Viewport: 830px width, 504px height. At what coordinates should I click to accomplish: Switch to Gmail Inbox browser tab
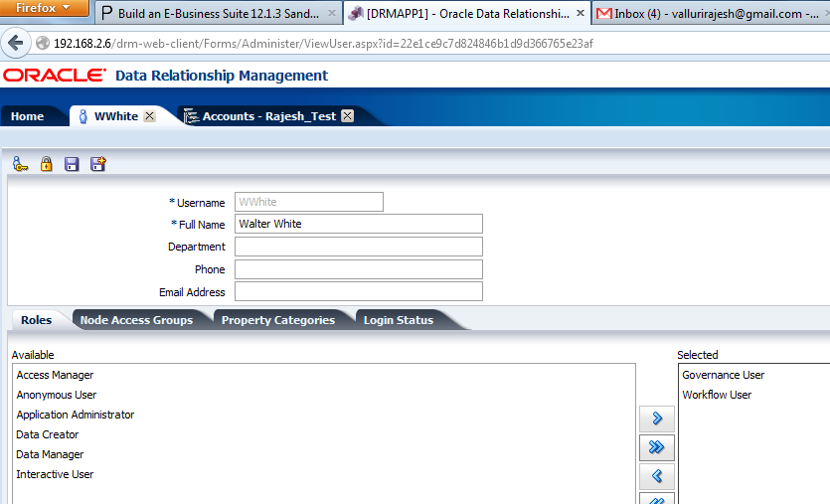[710, 13]
